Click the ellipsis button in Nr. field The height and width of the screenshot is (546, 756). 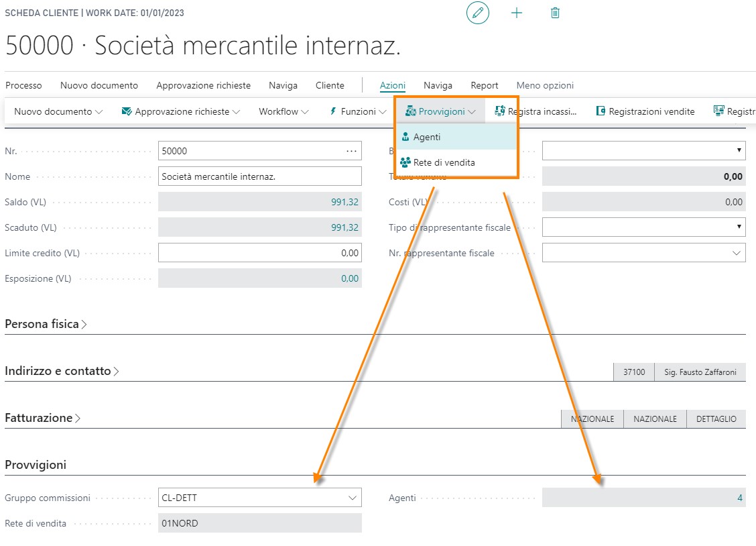point(351,152)
